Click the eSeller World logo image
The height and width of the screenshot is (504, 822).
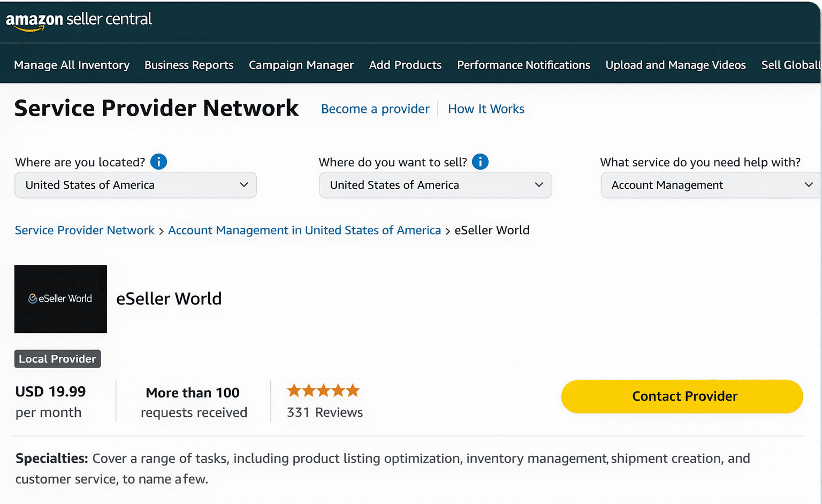click(60, 299)
